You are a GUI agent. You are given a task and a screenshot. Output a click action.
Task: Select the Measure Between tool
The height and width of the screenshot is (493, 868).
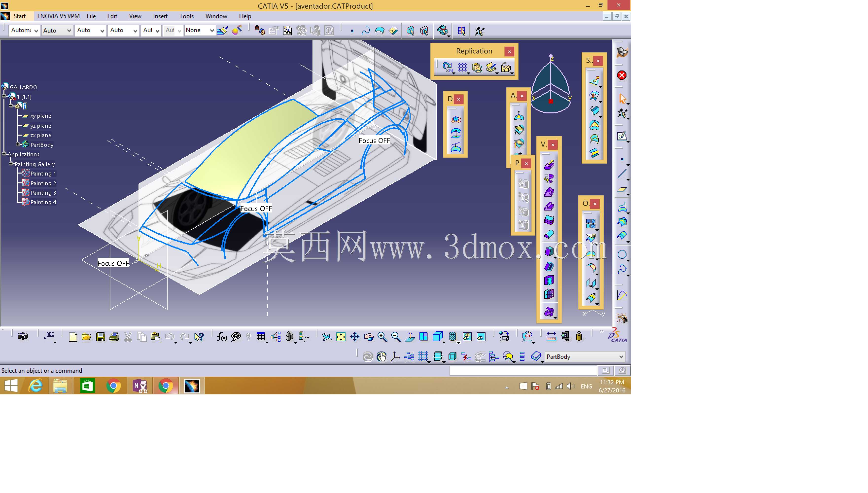coord(551,336)
